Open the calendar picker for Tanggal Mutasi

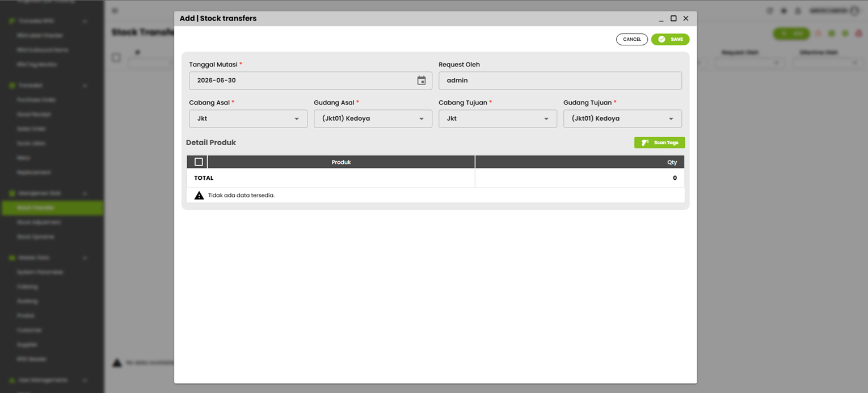click(422, 81)
